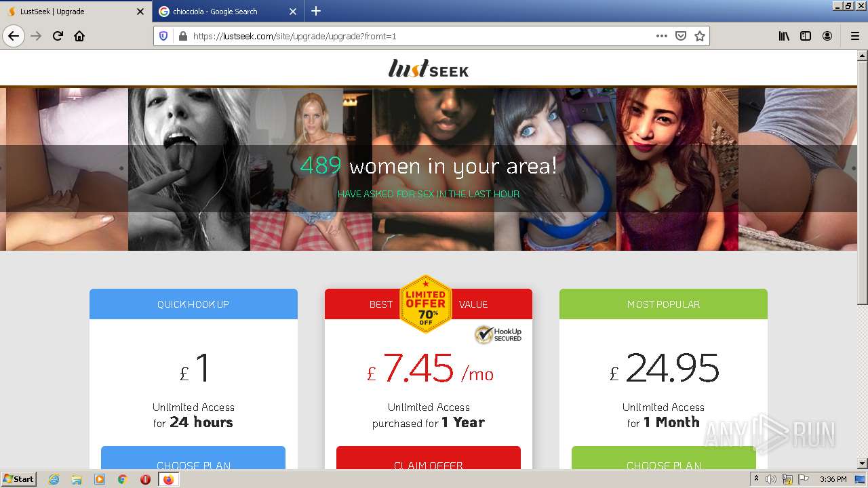This screenshot has height=488, width=868.
Task: Click the action center flag icon
Action: (x=804, y=479)
